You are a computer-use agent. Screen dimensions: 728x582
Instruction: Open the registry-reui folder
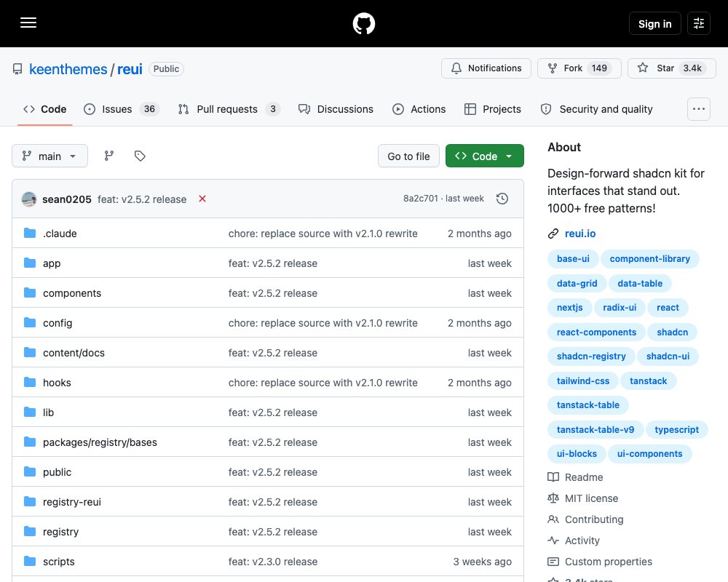72,502
